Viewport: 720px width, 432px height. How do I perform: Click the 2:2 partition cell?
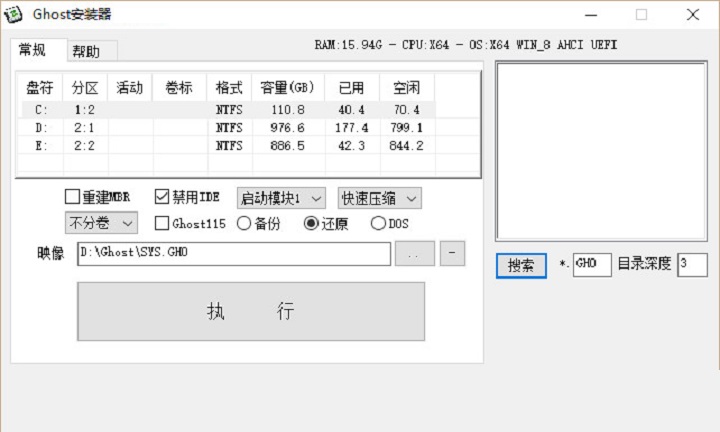(x=84, y=146)
